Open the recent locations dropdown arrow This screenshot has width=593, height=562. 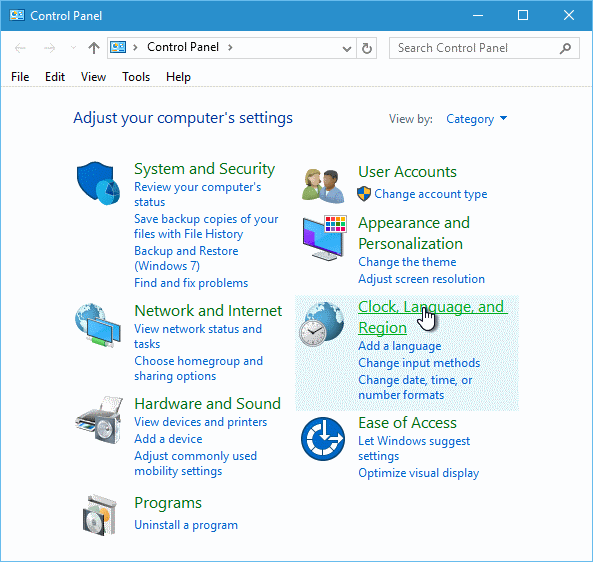73,48
